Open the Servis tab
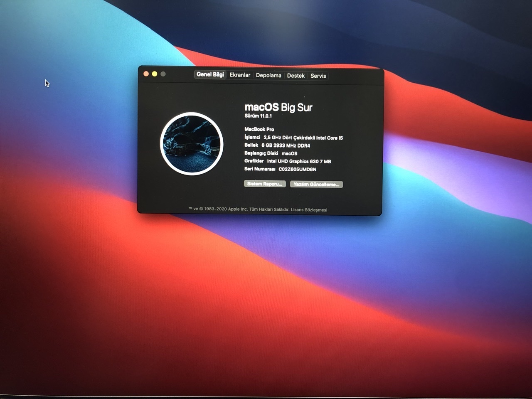This screenshot has width=532, height=399. point(318,76)
